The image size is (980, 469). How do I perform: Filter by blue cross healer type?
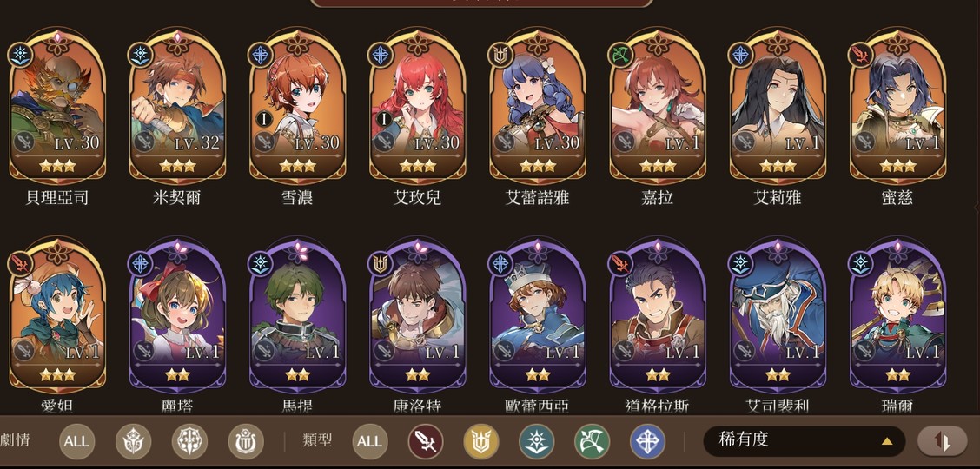[647, 441]
